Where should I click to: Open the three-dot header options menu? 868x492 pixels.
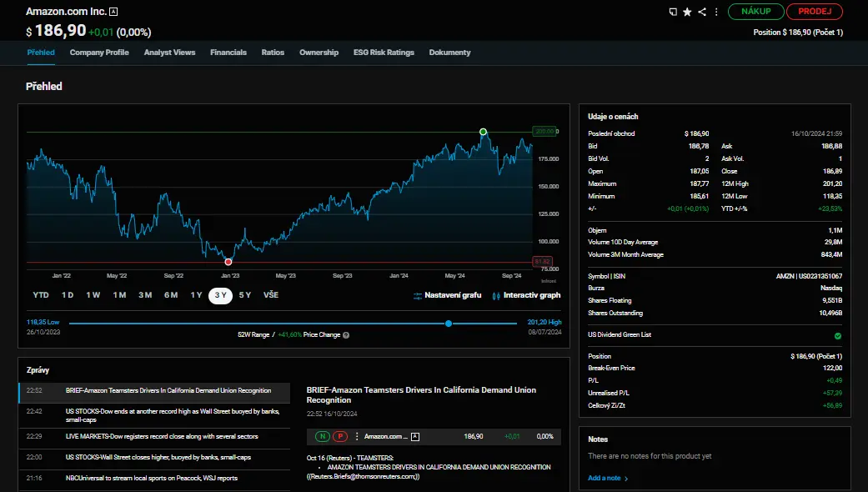716,12
